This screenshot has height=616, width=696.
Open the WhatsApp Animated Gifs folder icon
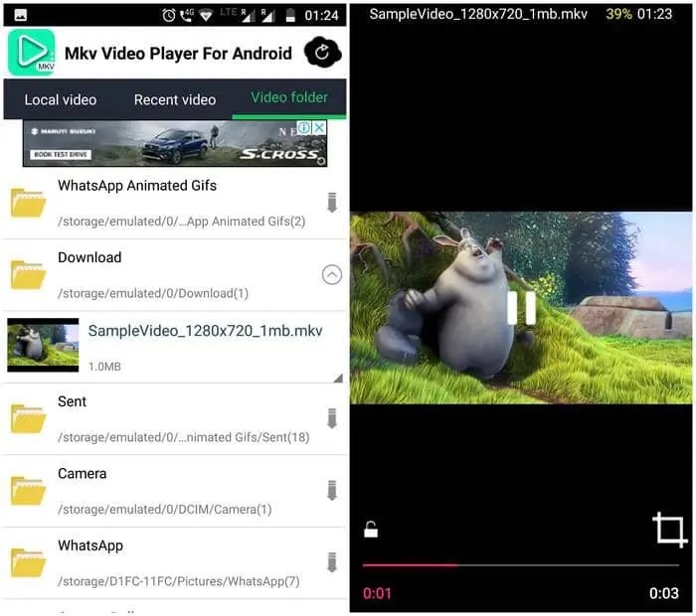(x=29, y=203)
